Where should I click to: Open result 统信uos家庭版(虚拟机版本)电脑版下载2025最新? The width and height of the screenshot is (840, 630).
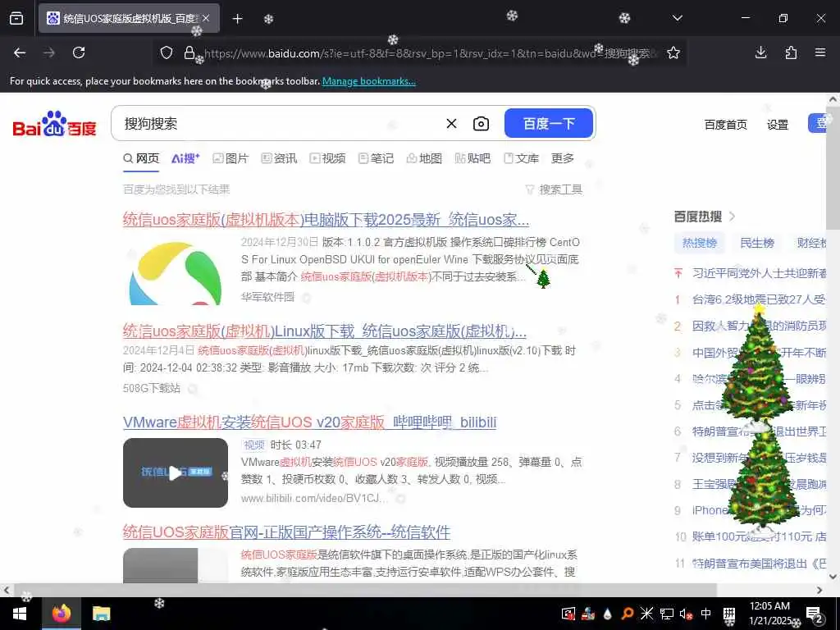pyautogui.click(x=326, y=220)
